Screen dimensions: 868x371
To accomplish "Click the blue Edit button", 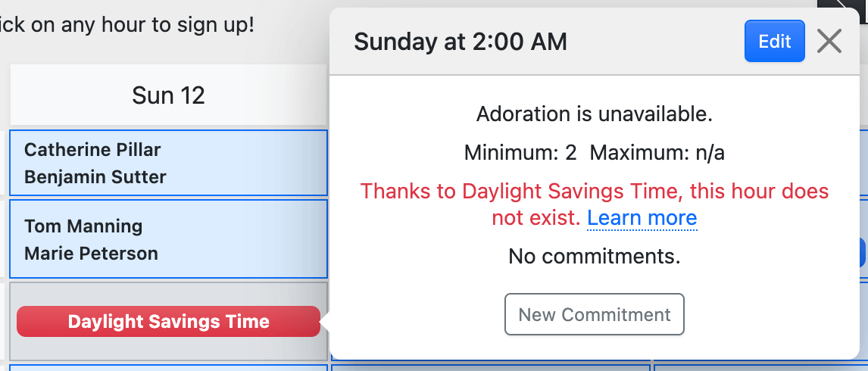I will click(774, 42).
